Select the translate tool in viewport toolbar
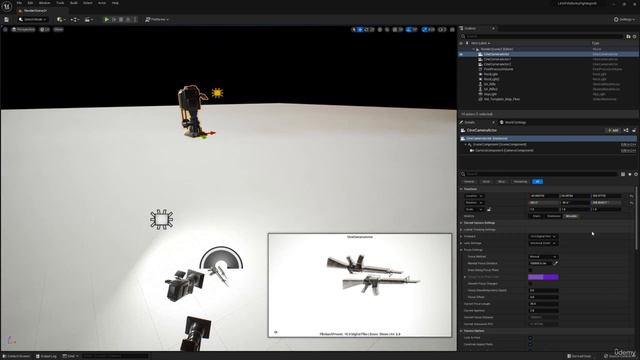Screen dimensions: 640x360 360,29
